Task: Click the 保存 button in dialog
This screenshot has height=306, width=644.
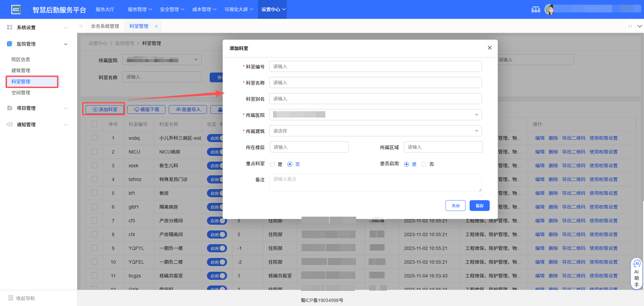Action: tap(479, 206)
